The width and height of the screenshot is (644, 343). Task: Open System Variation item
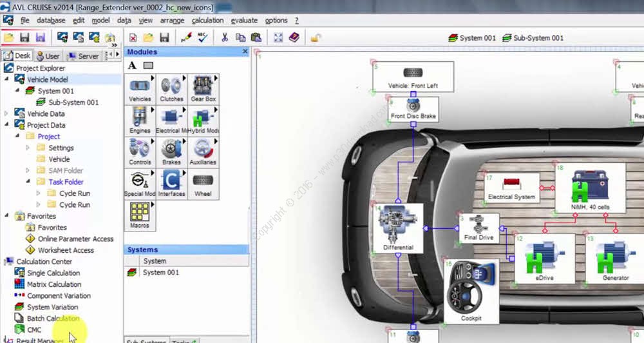(x=52, y=307)
